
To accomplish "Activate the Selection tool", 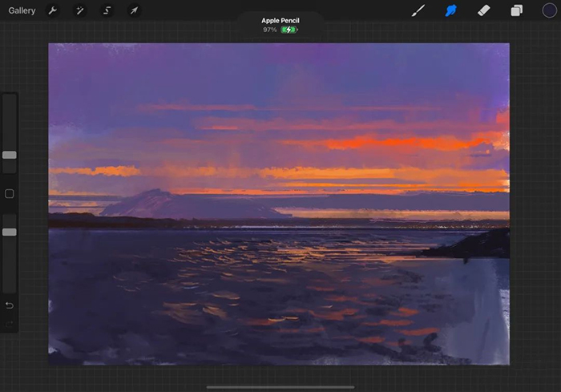I will coord(107,10).
